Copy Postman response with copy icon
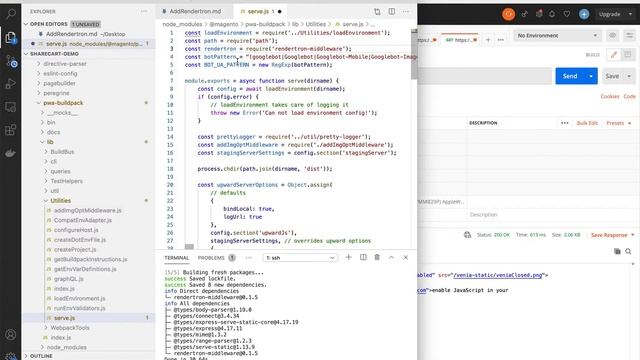 (x=617, y=251)
